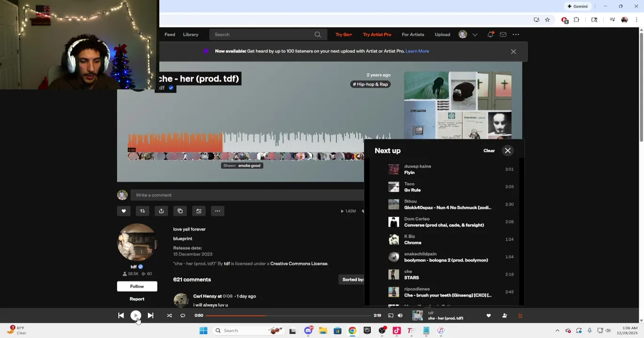This screenshot has width=644, height=338.
Task: Open Try Artist Pro link
Action: pos(377,34)
